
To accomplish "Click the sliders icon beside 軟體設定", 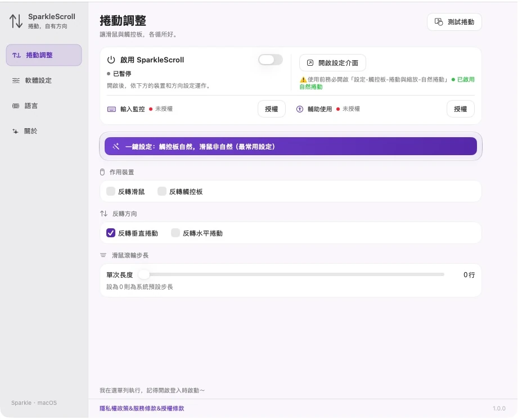I will click(16, 80).
